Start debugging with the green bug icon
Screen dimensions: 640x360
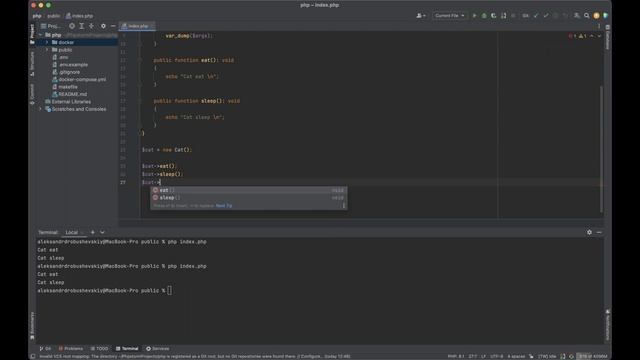point(484,16)
